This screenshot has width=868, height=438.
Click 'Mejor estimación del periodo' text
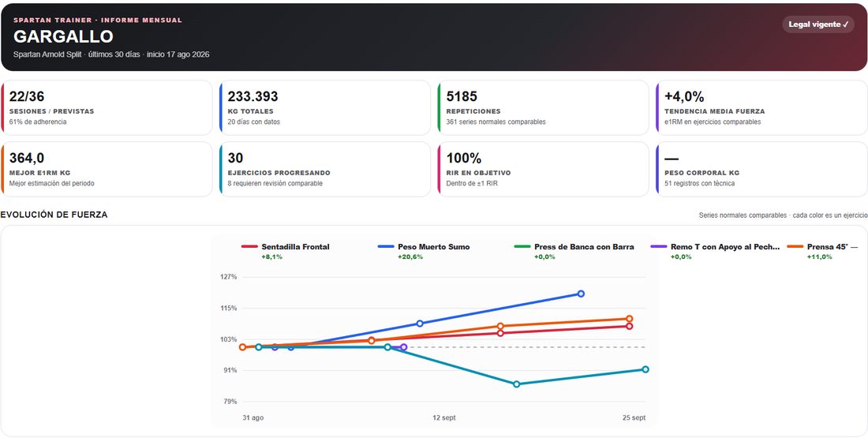coord(51,183)
